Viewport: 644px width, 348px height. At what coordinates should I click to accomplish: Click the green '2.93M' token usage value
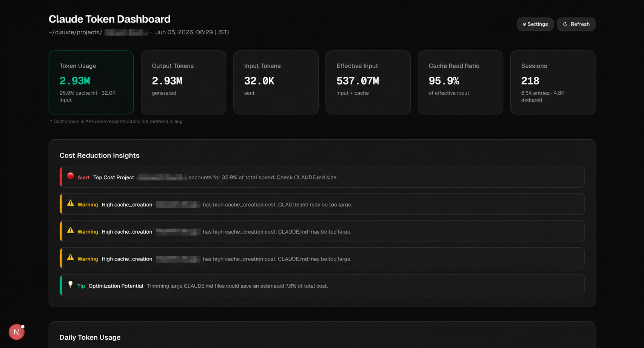tap(75, 81)
